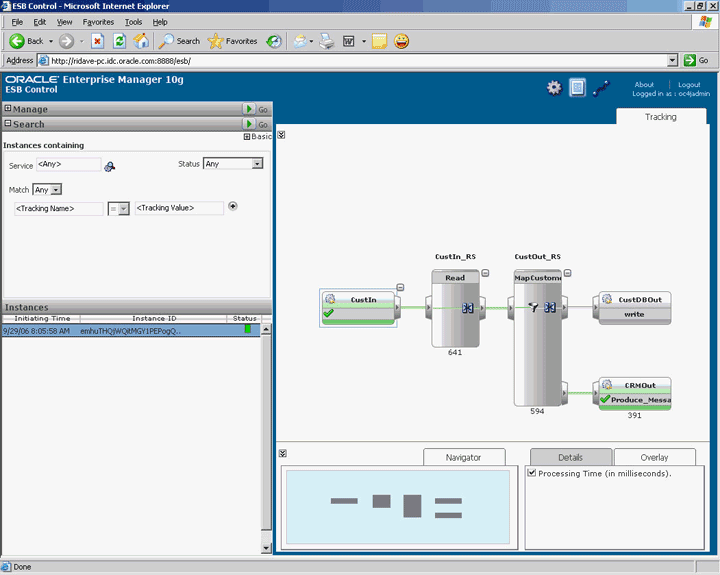The height and width of the screenshot is (575, 720).
Task: Select instance row 9/29/06 8:05:58 AM
Action: coord(131,331)
